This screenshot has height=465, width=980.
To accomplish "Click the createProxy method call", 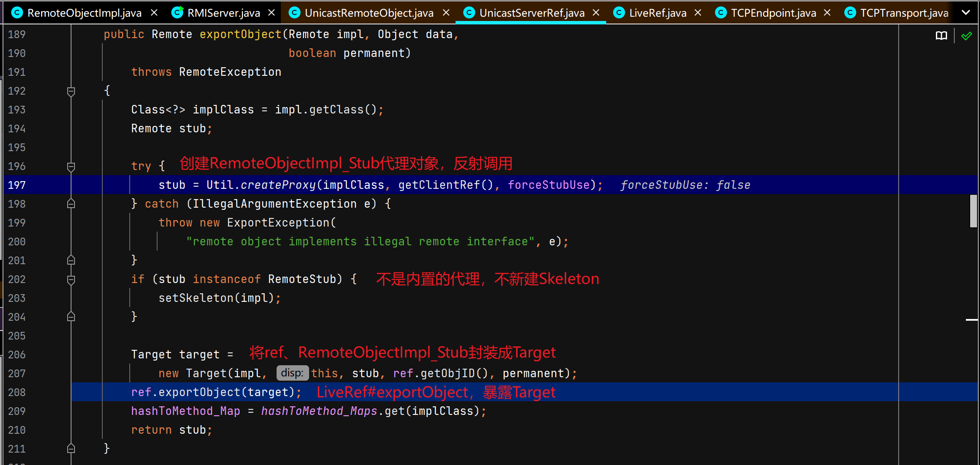I will [278, 185].
